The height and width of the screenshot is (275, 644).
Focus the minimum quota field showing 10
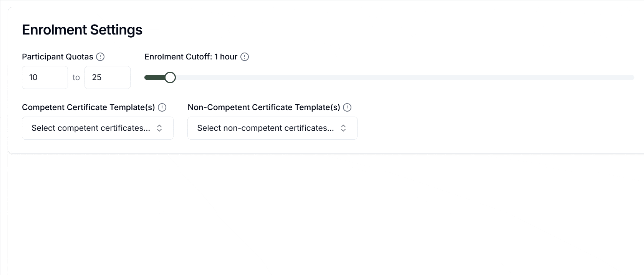45,77
